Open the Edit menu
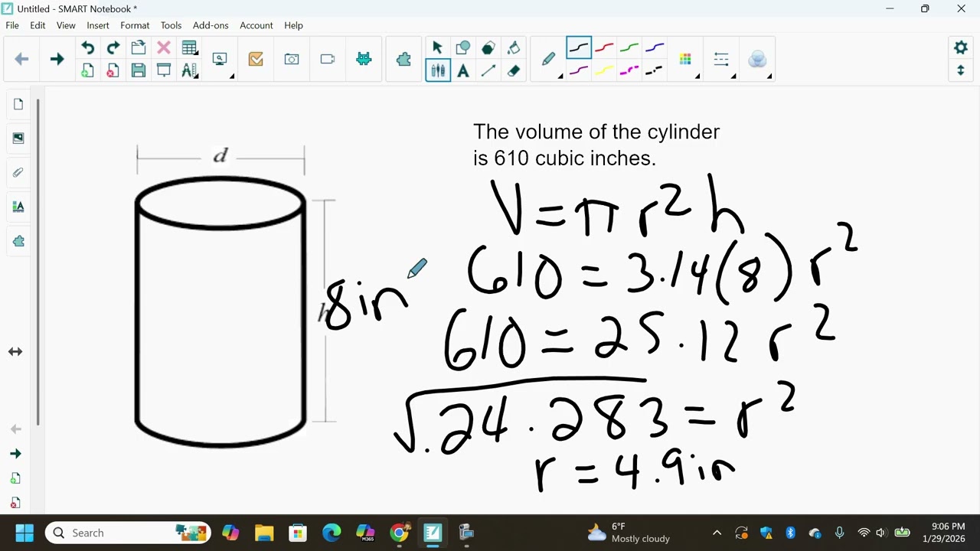980x551 pixels. click(38, 25)
